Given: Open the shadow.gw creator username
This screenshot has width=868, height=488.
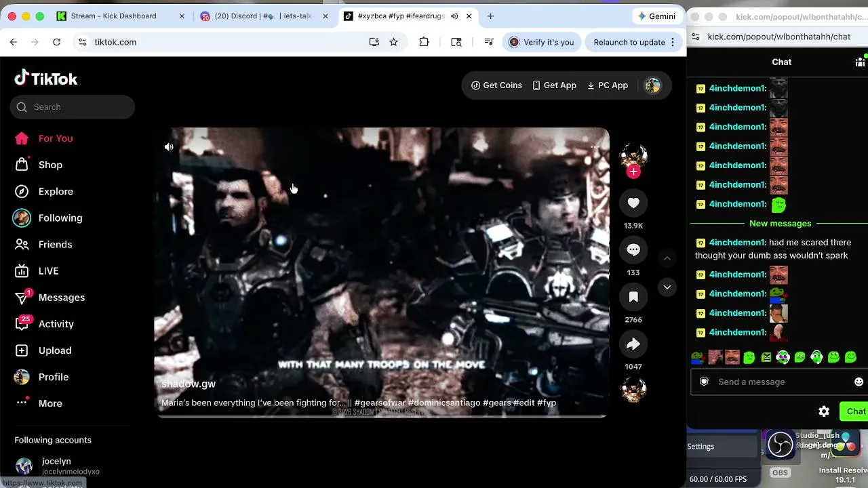Looking at the screenshot, I should pyautogui.click(x=189, y=384).
